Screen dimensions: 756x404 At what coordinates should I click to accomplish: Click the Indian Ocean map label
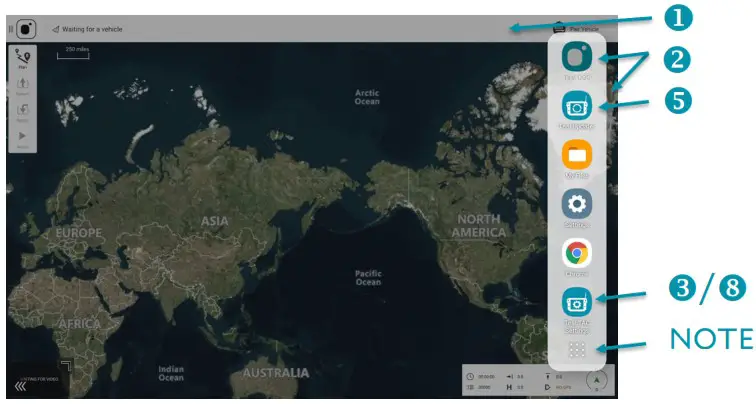tap(171, 374)
